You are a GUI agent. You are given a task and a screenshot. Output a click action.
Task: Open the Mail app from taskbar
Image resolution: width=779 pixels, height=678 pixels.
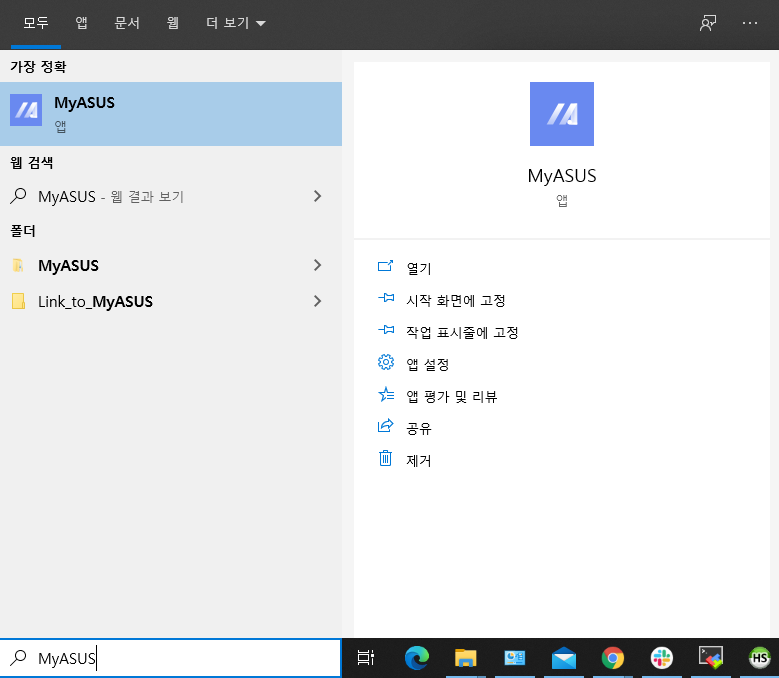(x=564, y=658)
